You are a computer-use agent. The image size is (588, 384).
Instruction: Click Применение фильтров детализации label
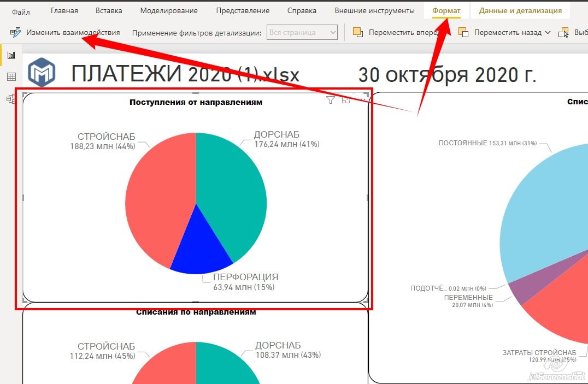click(197, 33)
